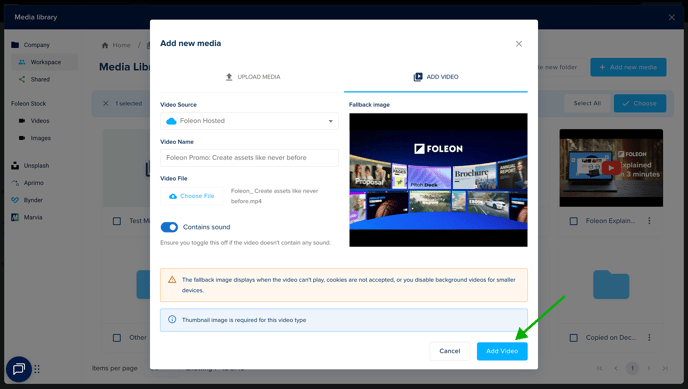Click the Choose button
Screen dimensions: 688x389
click(x=640, y=103)
